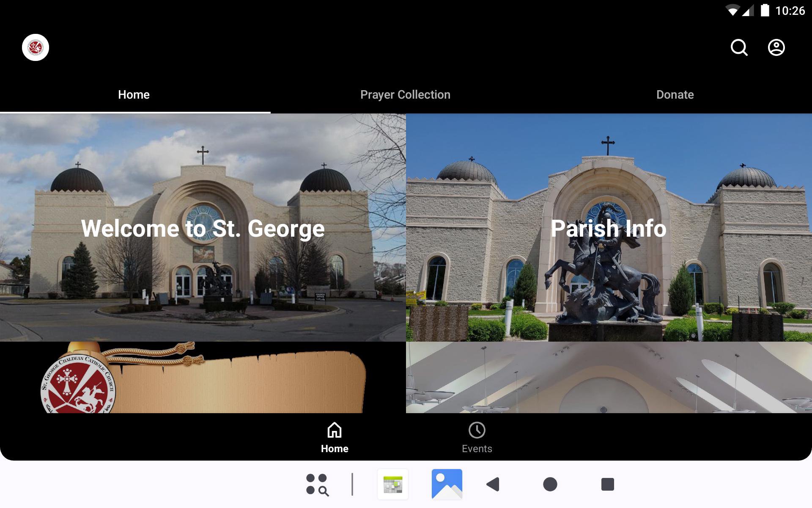
Task: Open the church interior ceiling tile
Action: tap(609, 378)
